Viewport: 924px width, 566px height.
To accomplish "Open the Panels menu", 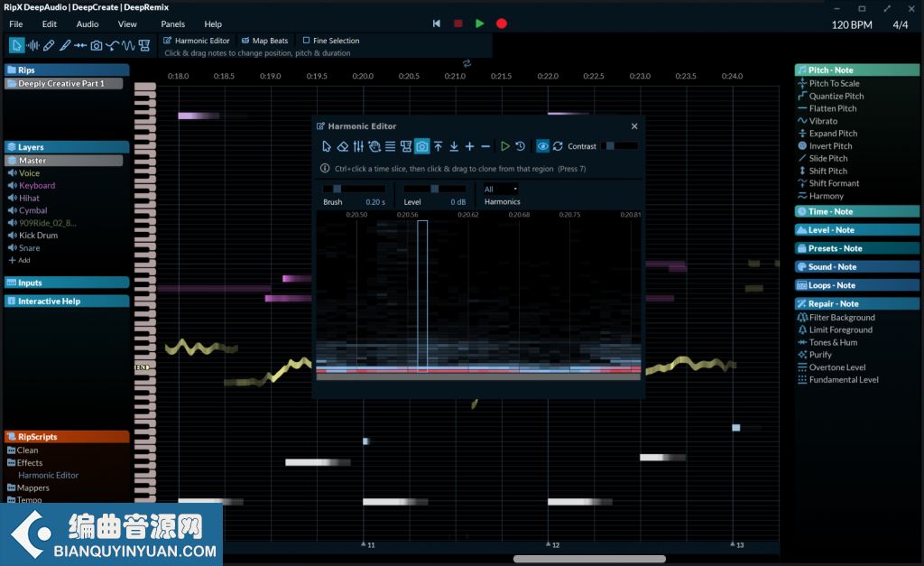I will (x=172, y=24).
